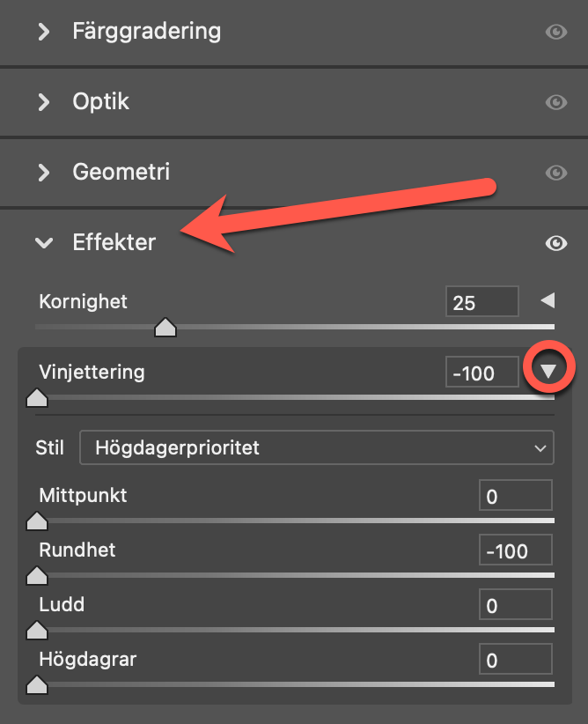Click the Mittpunkt value field

click(515, 497)
